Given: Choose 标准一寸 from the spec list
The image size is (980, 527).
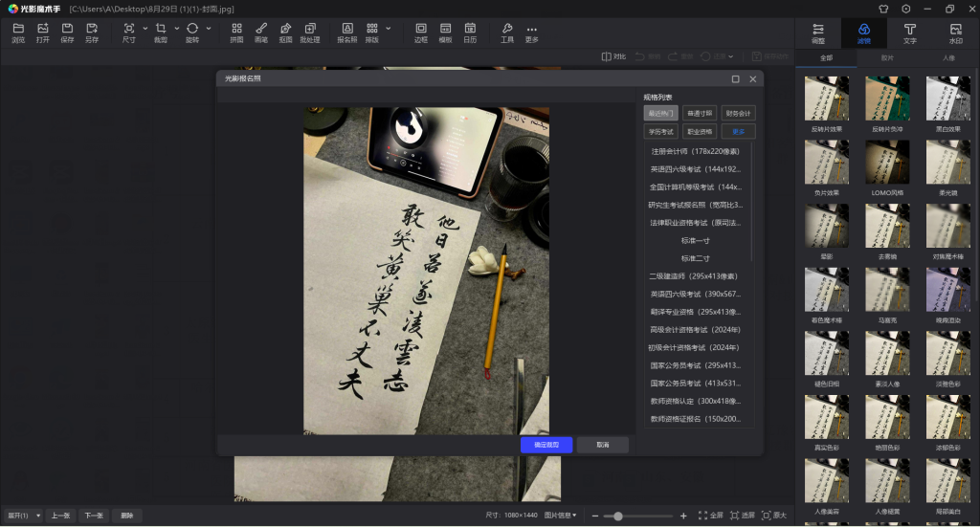Looking at the screenshot, I should click(x=696, y=241).
